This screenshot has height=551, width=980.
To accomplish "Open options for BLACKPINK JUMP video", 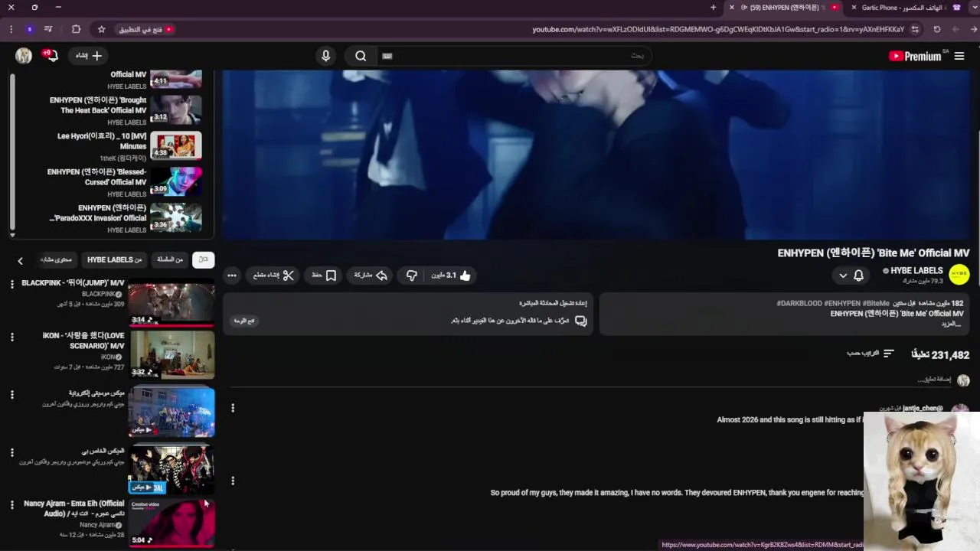I will pyautogui.click(x=11, y=284).
